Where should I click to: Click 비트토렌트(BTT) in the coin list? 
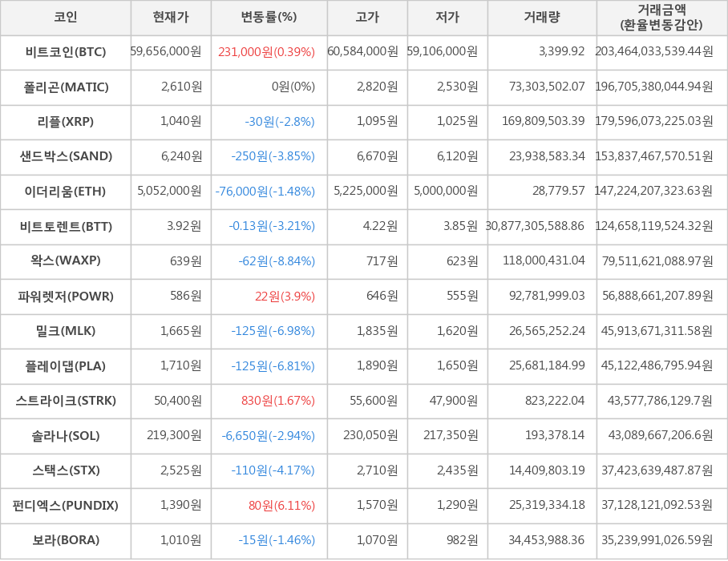click(x=66, y=226)
